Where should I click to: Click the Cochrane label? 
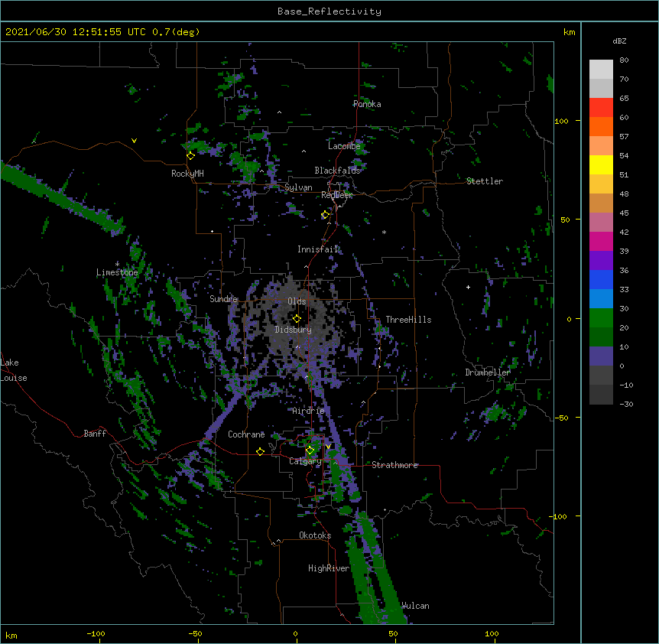(x=246, y=434)
